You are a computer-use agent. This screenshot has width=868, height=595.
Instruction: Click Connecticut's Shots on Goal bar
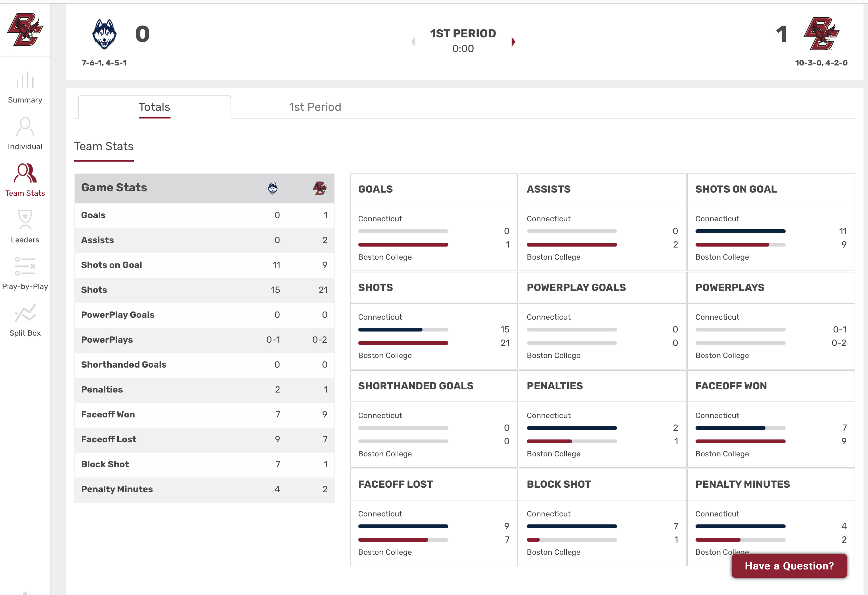pos(740,231)
